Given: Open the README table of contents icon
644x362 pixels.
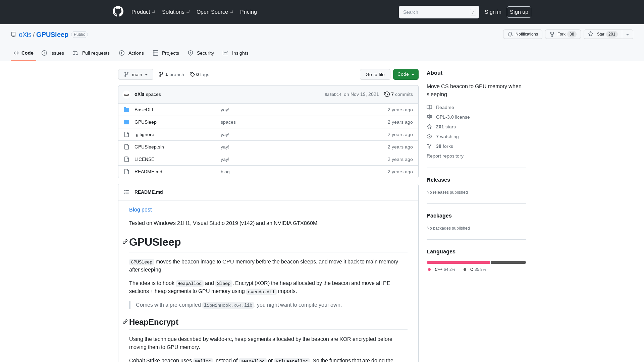Looking at the screenshot, I should (x=126, y=192).
